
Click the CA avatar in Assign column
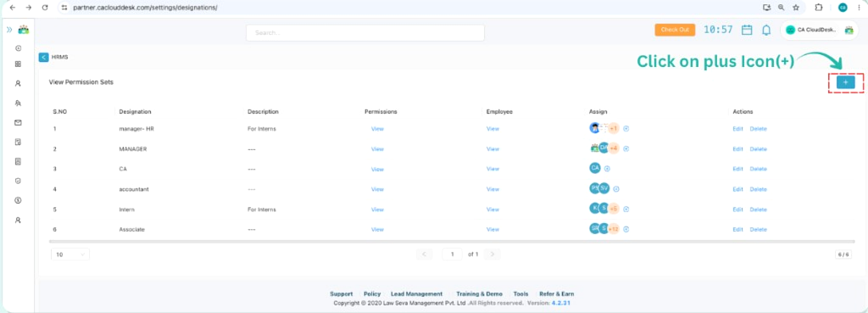pos(595,168)
